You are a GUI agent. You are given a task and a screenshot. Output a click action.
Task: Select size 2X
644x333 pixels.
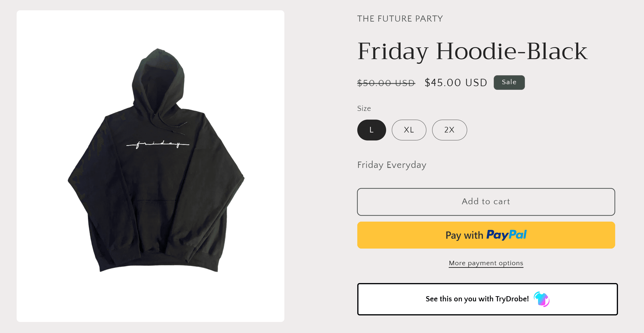click(449, 130)
